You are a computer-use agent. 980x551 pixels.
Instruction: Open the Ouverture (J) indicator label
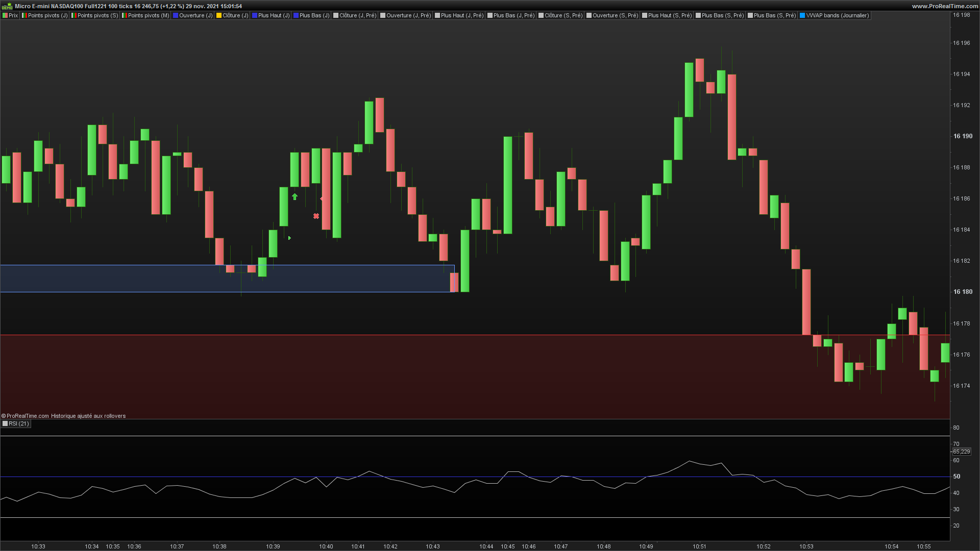[x=195, y=16]
